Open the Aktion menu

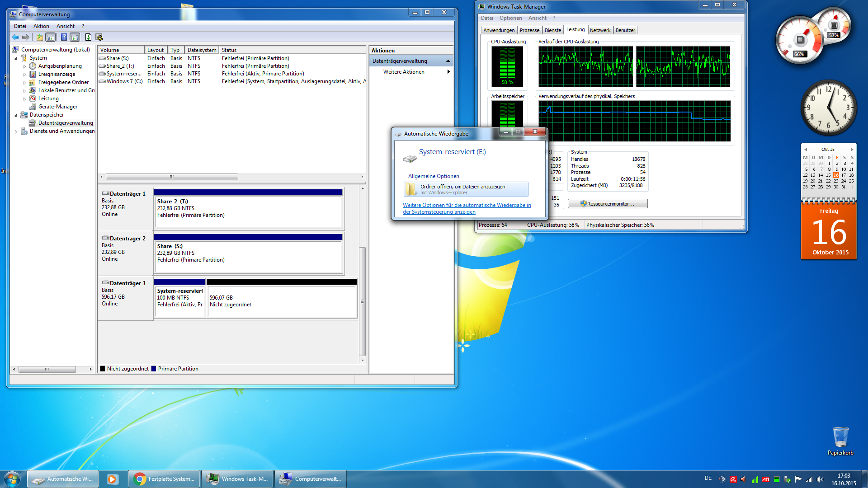(41, 26)
